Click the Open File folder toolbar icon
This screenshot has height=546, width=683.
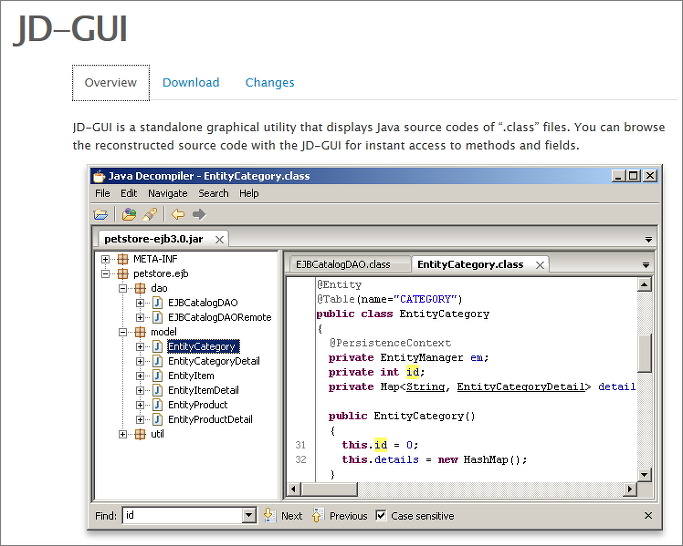coord(101,214)
